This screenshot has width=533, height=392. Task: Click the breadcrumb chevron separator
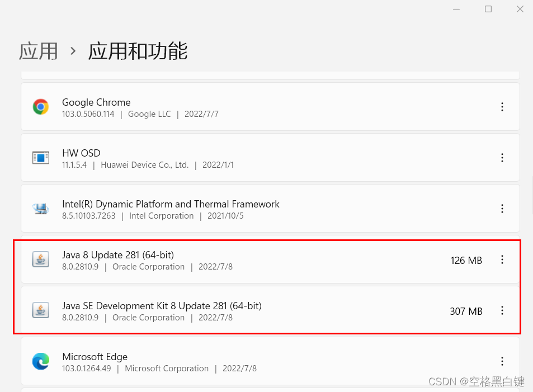coord(73,51)
